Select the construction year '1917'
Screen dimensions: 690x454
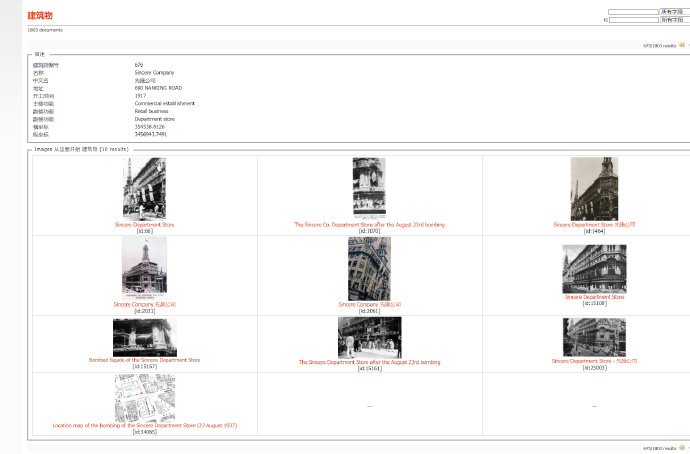(140, 96)
